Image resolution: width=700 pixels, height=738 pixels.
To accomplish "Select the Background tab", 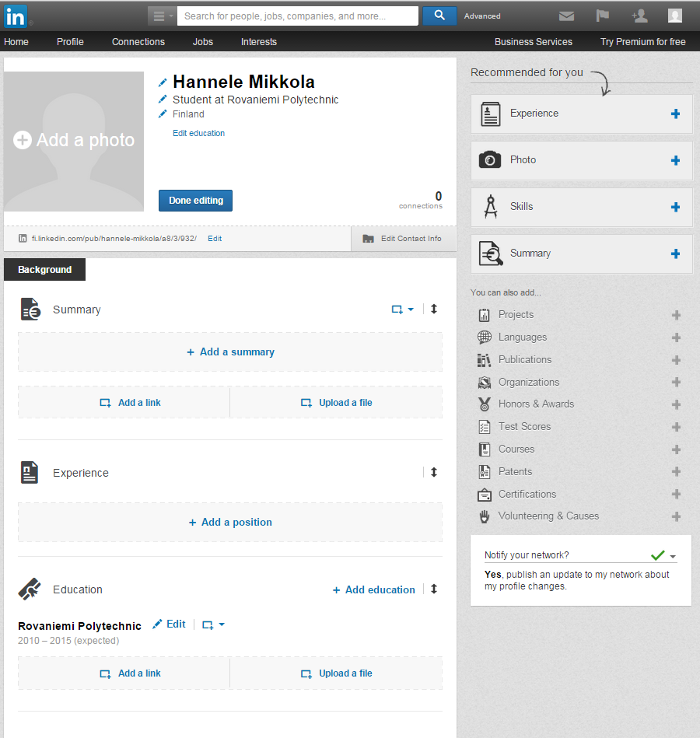I will coord(44,269).
